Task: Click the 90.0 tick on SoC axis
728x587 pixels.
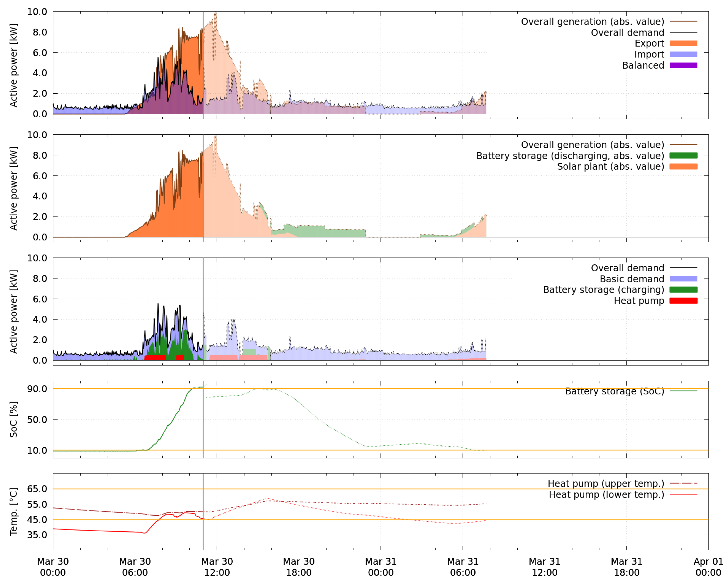Action: pos(37,389)
